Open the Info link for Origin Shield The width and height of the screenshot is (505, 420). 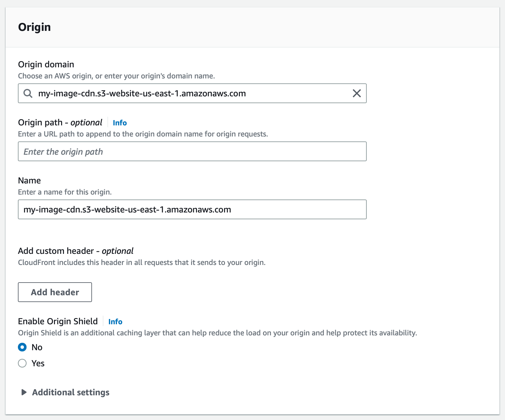[x=115, y=322]
